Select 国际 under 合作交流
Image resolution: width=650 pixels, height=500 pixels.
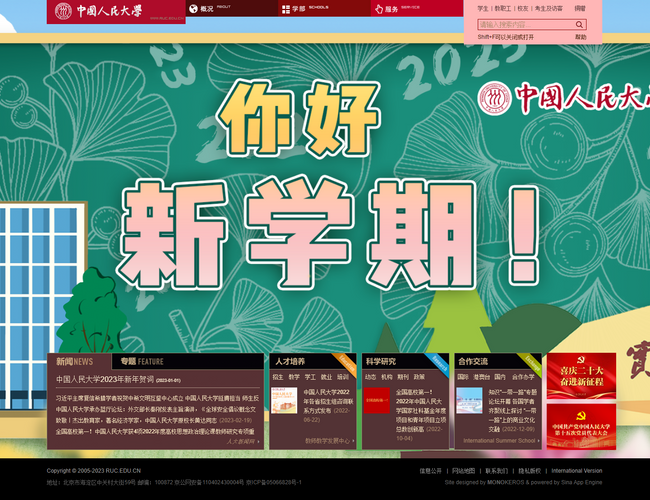[x=463, y=377]
